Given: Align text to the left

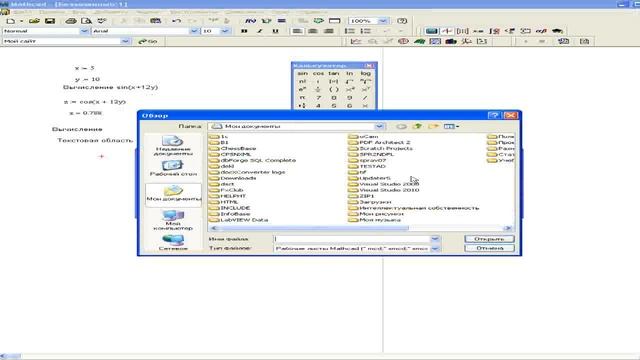Looking at the screenshot, I should (298, 31).
